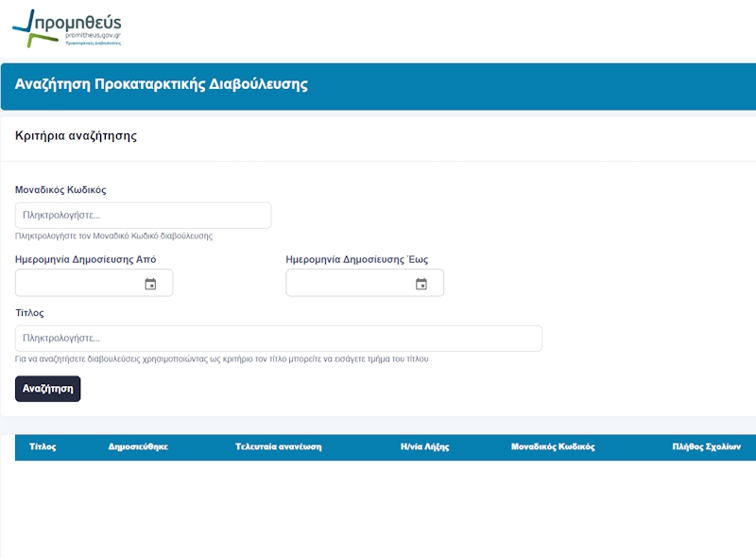
Task: Click the Αναζήτηση Προκαταρκτικής Διαβούλευσης page title
Action: click(x=162, y=84)
